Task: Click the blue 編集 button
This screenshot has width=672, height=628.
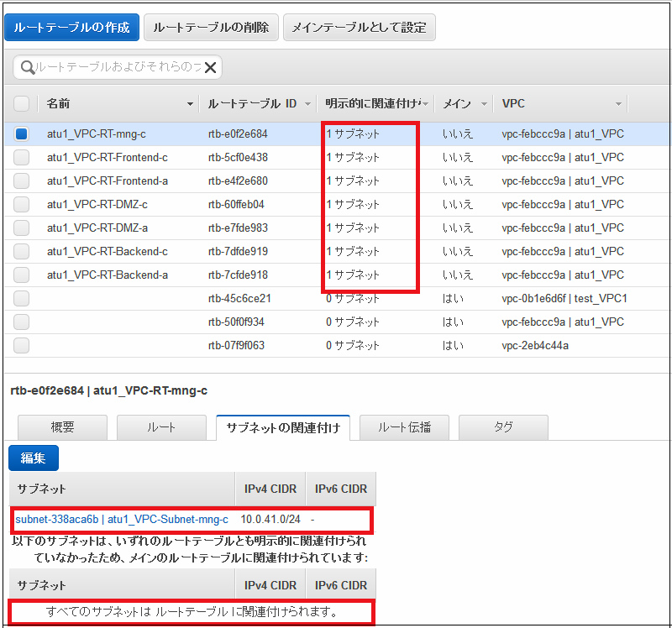Action: click(34, 458)
